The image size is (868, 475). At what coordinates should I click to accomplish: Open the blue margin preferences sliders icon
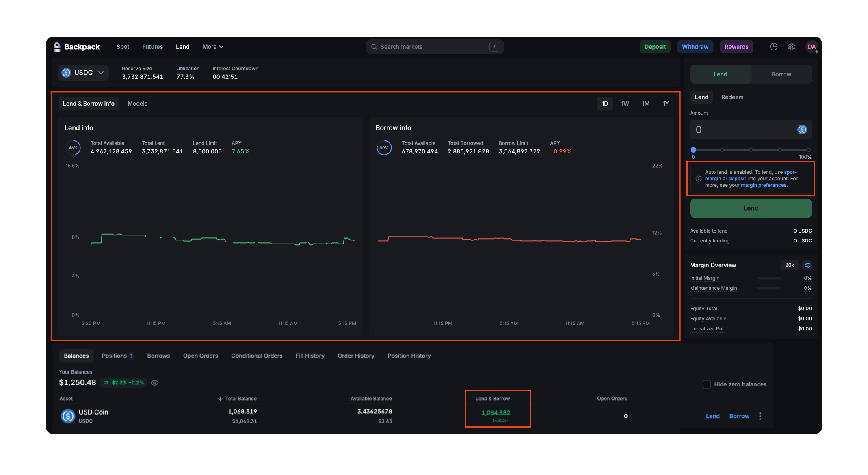coord(807,265)
